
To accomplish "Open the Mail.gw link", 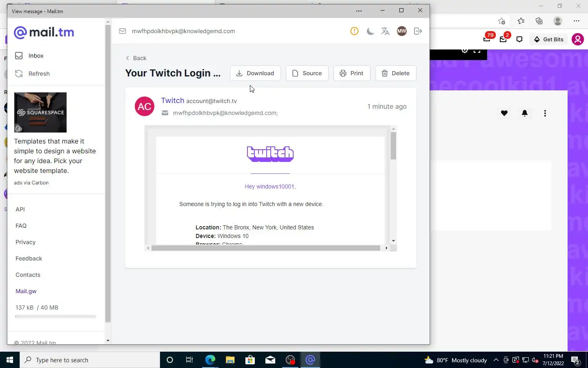I will tap(26, 291).
